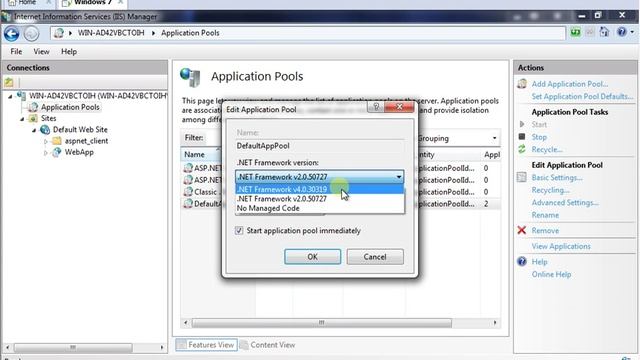Select Application Pools in connections tree
The image size is (640, 360).
pos(70,107)
